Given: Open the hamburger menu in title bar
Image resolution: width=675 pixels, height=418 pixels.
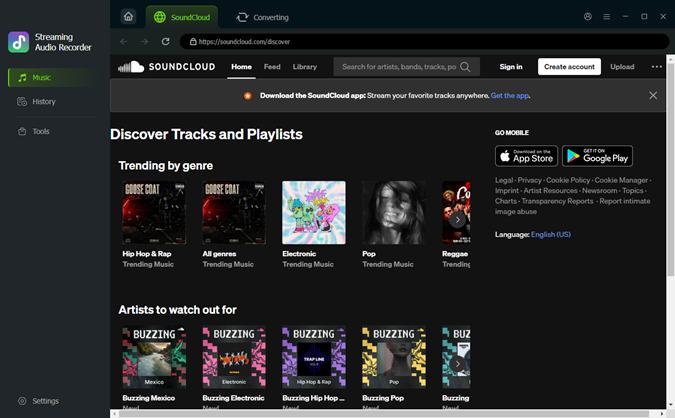Looking at the screenshot, I should tap(607, 17).
